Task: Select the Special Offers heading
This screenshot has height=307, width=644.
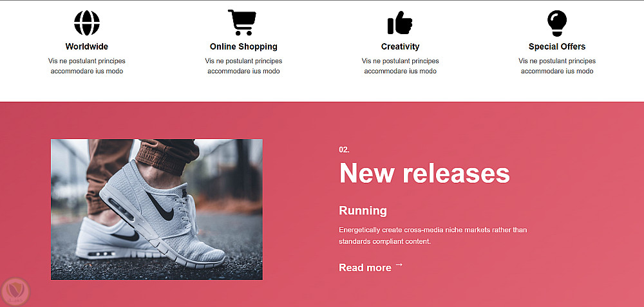Action: coord(557,46)
